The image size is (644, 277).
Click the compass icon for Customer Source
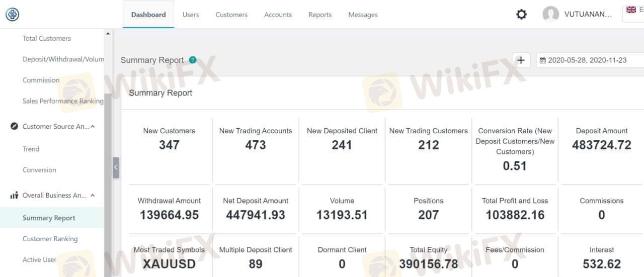(14, 126)
